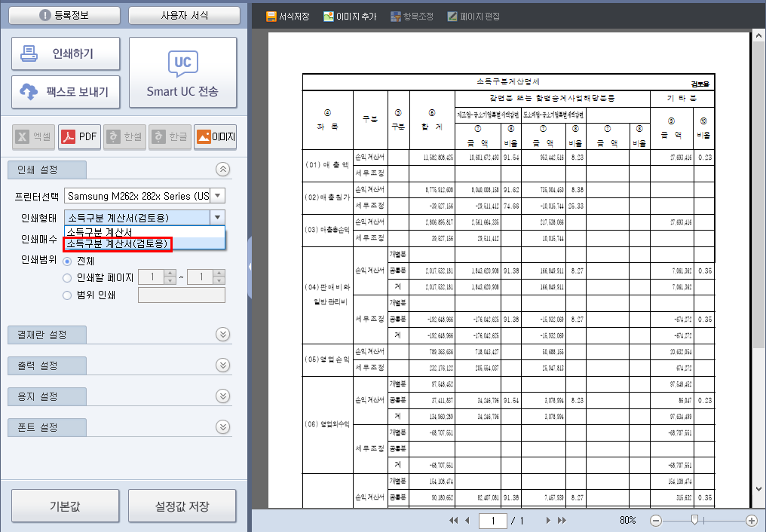This screenshot has height=532, width=766.
Task: Click the (01) 매출액 row label
Action: click(x=327, y=165)
